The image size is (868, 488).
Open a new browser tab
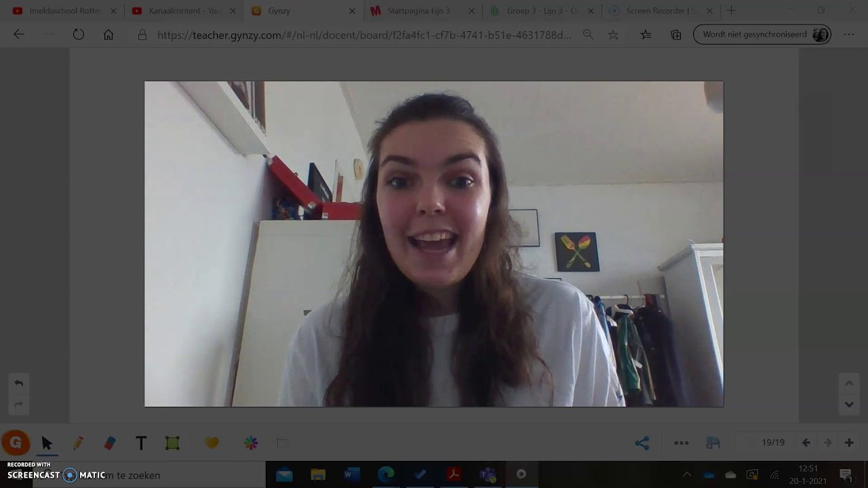[731, 11]
